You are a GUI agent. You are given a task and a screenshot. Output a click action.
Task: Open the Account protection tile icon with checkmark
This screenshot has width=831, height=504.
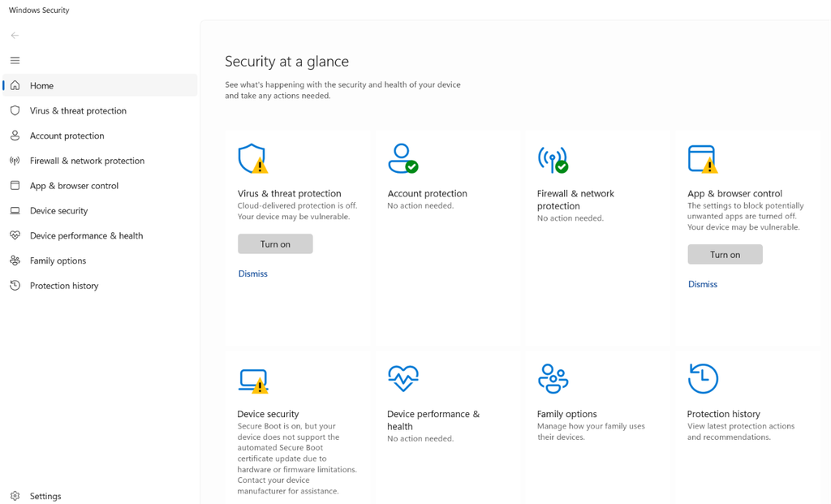[403, 158]
